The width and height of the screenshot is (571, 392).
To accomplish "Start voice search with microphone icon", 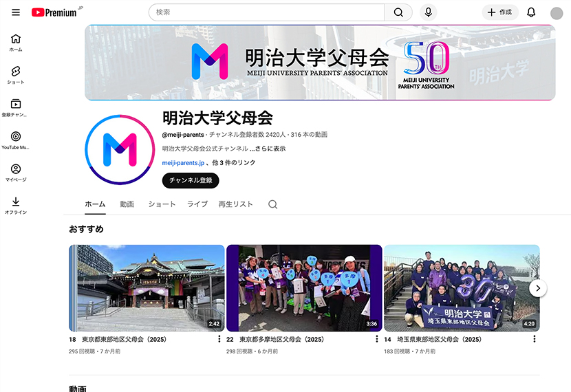I will click(429, 12).
